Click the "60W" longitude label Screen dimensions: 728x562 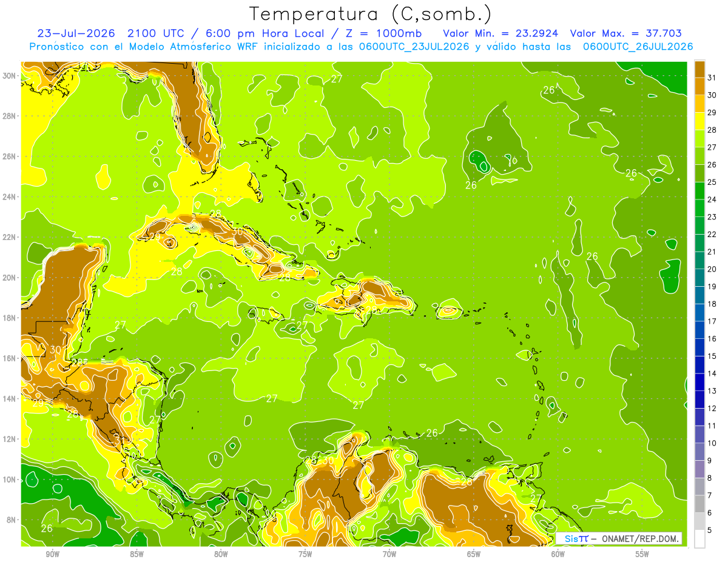[558, 555]
